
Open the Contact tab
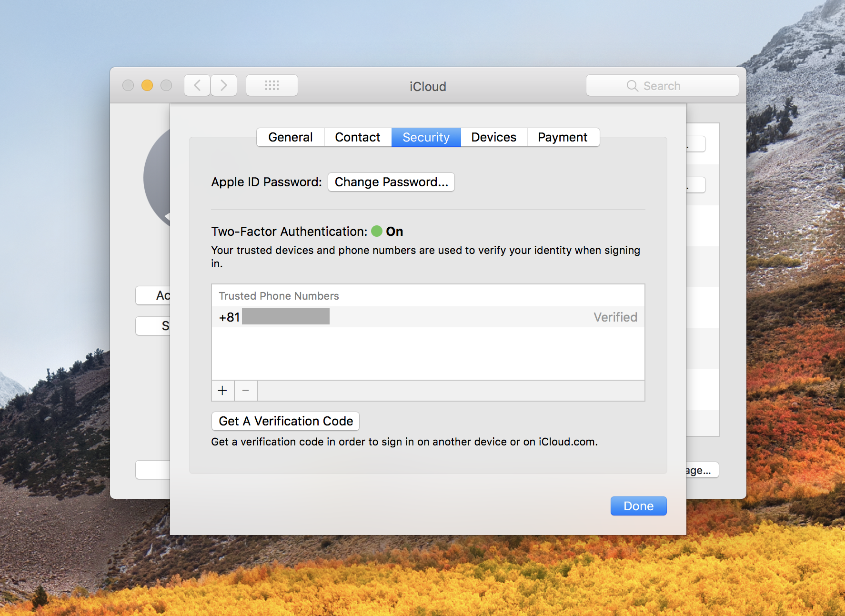(357, 137)
